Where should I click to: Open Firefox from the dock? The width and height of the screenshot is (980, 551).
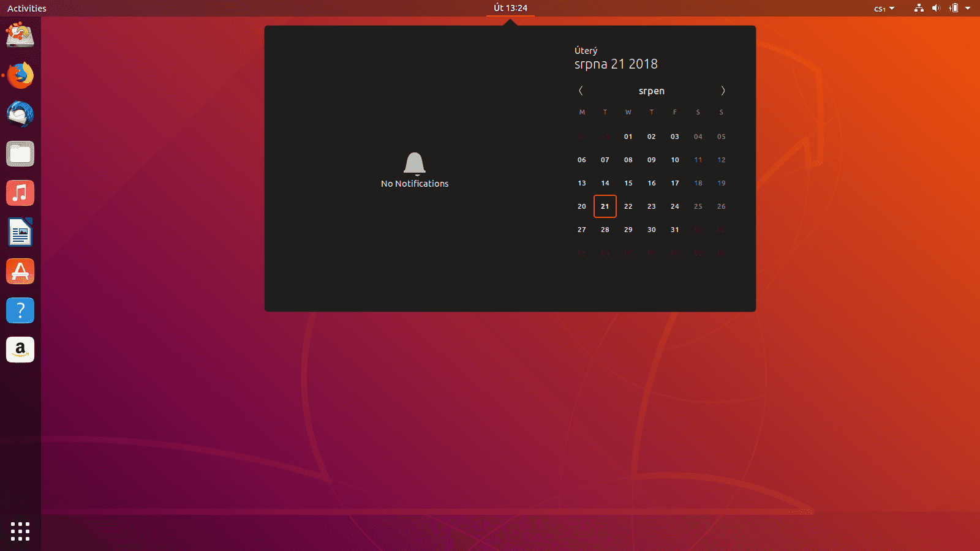(x=20, y=75)
